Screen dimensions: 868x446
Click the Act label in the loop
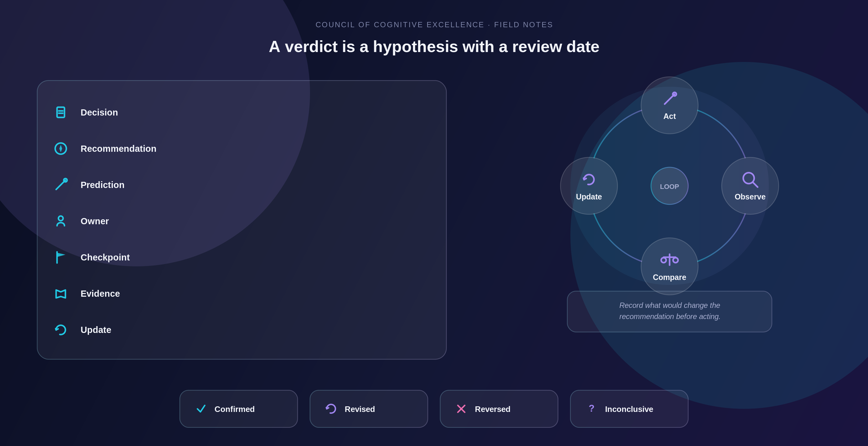coord(670,116)
